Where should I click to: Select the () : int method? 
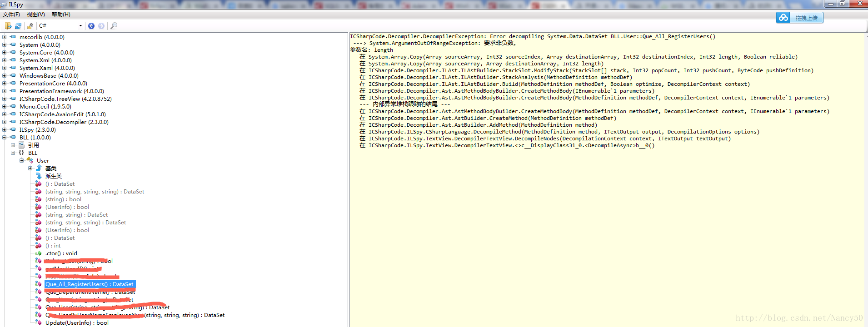click(x=53, y=246)
